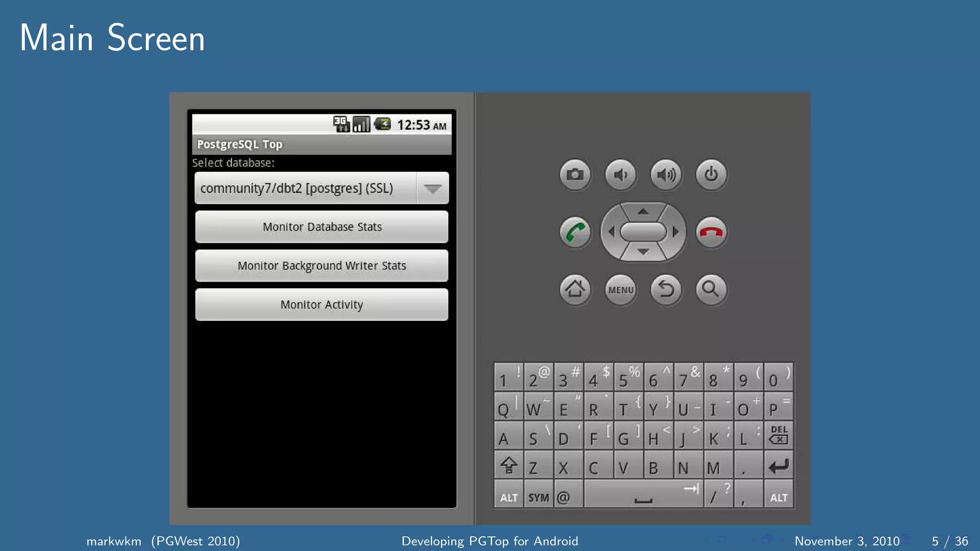Click the red end call button
The width and height of the screenshot is (980, 551).
tap(712, 232)
